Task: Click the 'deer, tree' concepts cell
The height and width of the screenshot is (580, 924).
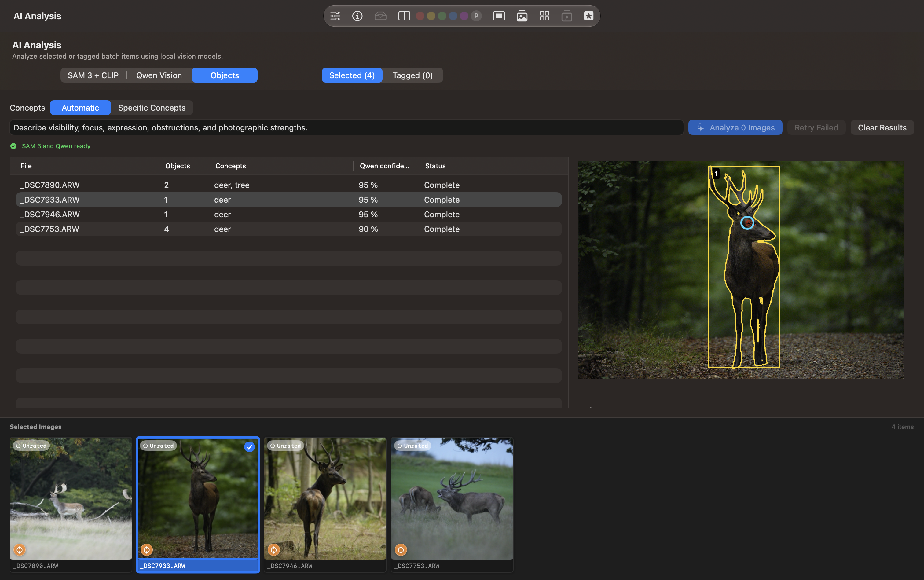Action: point(232,185)
